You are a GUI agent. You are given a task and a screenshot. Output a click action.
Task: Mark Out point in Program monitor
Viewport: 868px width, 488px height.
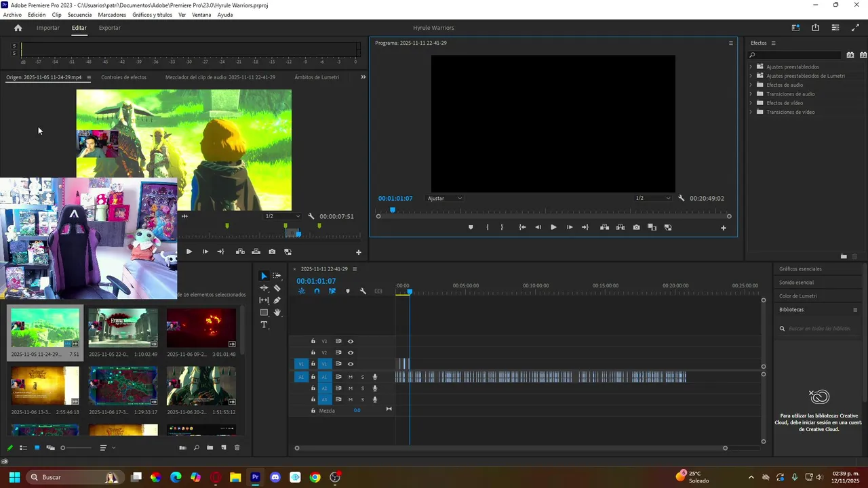click(502, 227)
